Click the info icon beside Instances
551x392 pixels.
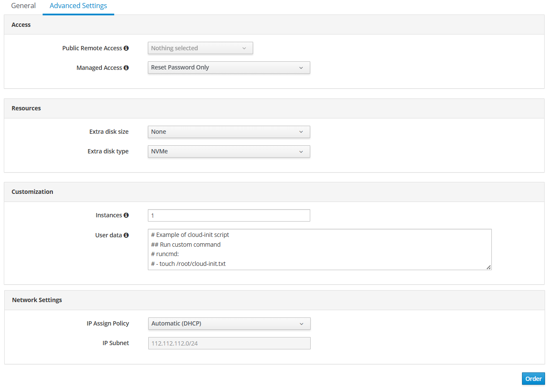pyautogui.click(x=126, y=215)
